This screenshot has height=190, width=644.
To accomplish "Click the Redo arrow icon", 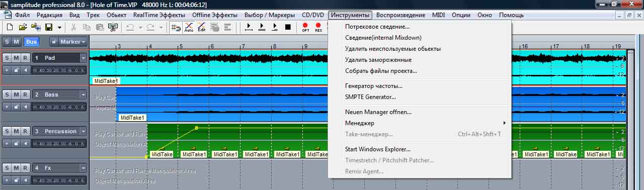I will [x=150, y=27].
